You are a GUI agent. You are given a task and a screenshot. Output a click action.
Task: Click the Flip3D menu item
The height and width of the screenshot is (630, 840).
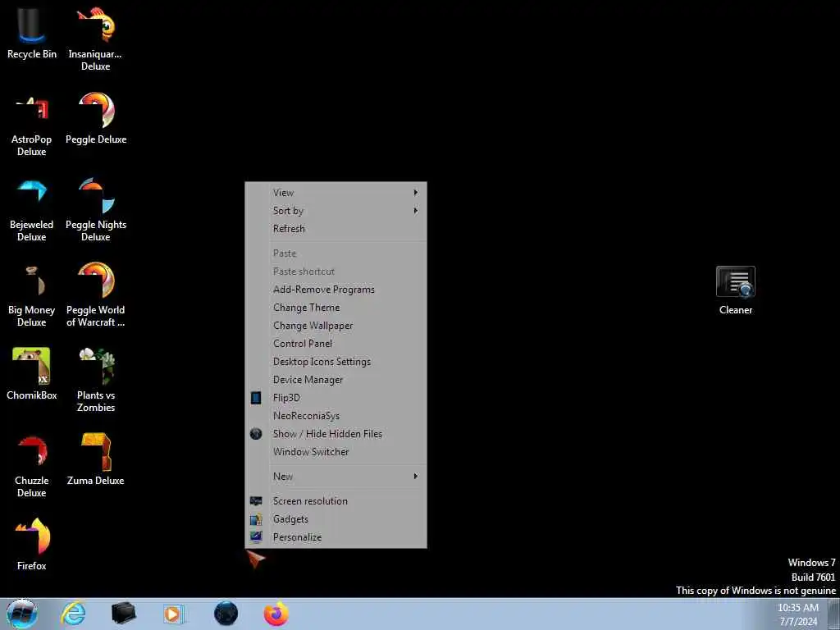tap(336, 398)
